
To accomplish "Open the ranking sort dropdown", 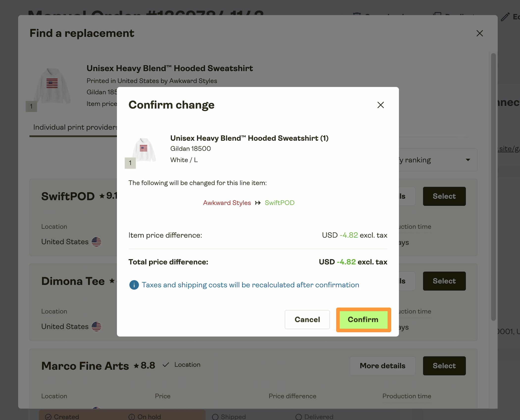I will pos(438,160).
